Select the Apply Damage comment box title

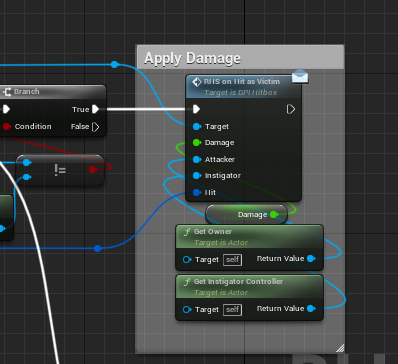tap(192, 58)
